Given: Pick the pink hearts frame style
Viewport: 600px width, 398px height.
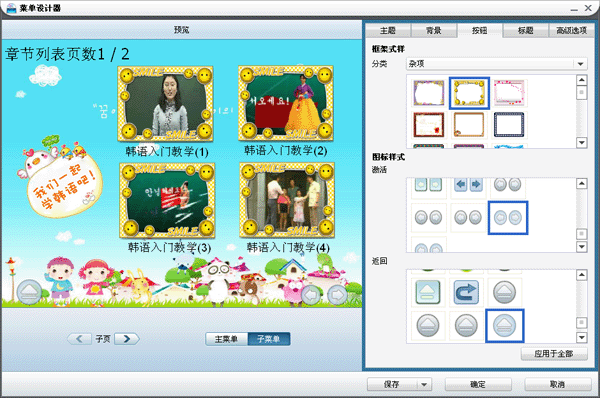Looking at the screenshot, I should coord(509,93).
